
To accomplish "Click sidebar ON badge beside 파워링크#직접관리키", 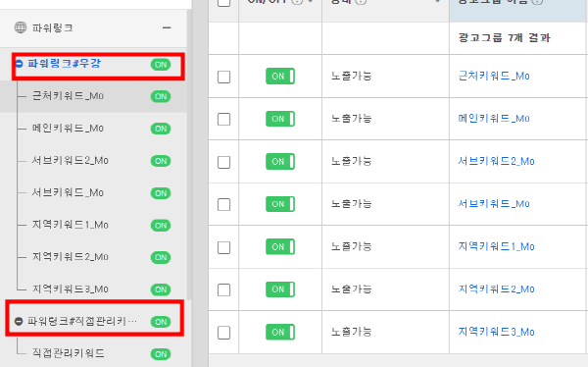I will point(161,322).
